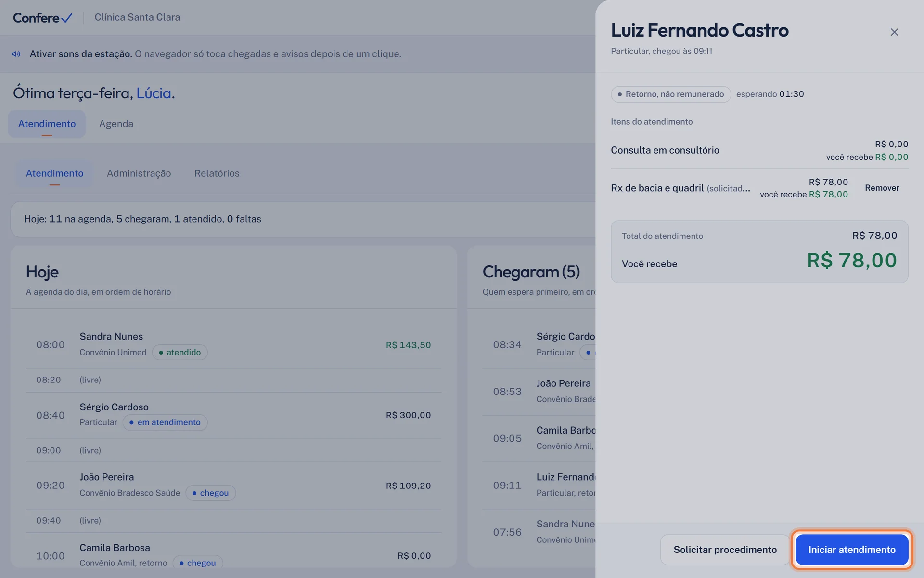Switch to the Agenda tab
The image size is (924, 578).
click(x=116, y=124)
